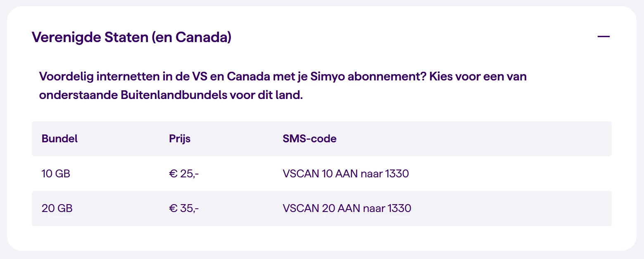The image size is (644, 259).
Task: Click VSCAN 10 AAN naar 1330 code
Action: coord(346,174)
